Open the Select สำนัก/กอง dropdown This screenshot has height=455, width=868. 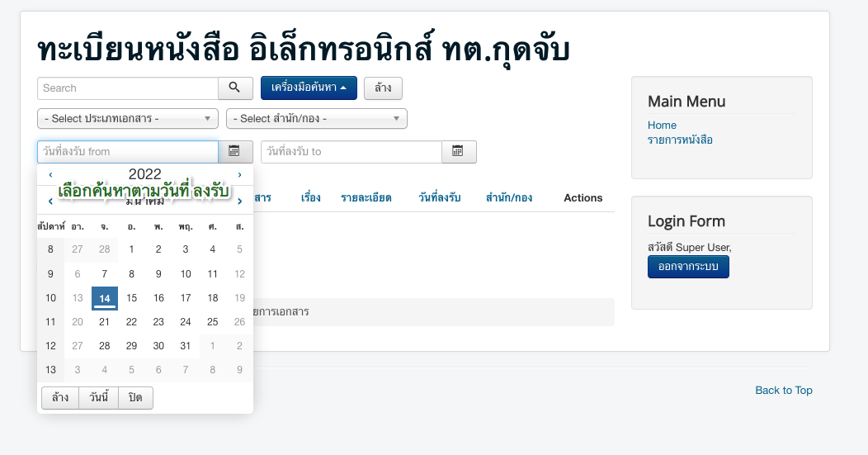pos(317,119)
